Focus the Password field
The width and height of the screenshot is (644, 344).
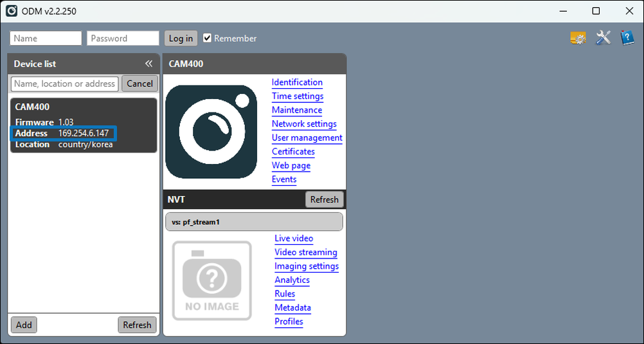pyautogui.click(x=123, y=38)
